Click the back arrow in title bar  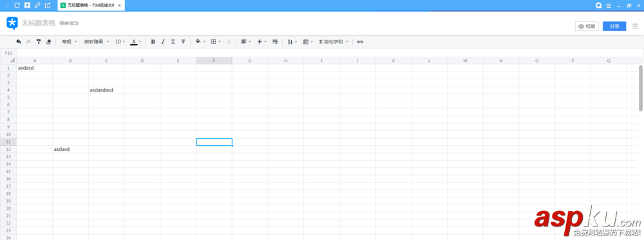(x=6, y=5)
